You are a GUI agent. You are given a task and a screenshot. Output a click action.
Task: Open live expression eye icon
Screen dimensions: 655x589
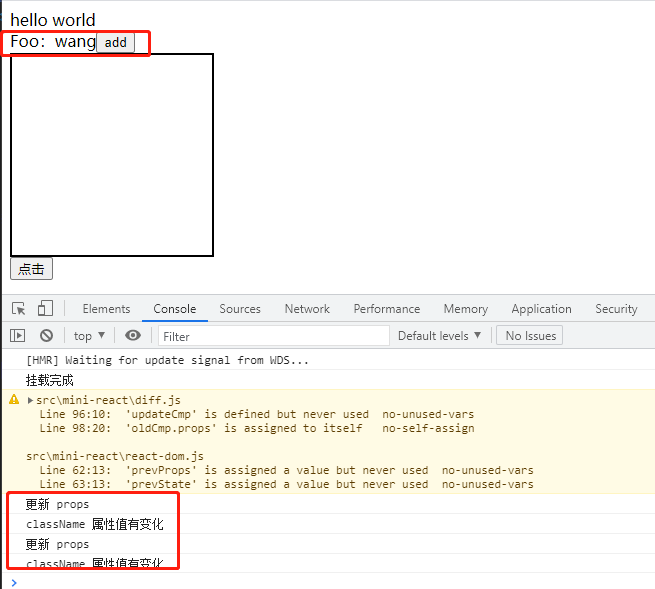pos(133,335)
